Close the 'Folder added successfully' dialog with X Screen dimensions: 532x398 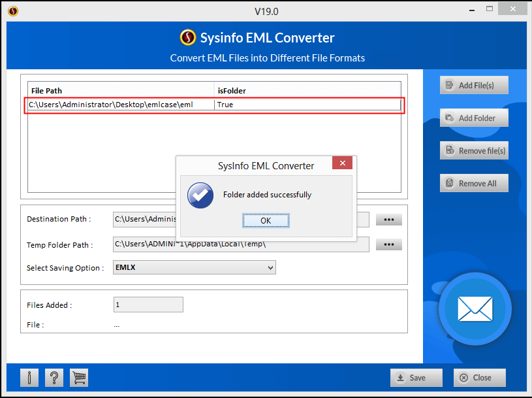(x=342, y=163)
